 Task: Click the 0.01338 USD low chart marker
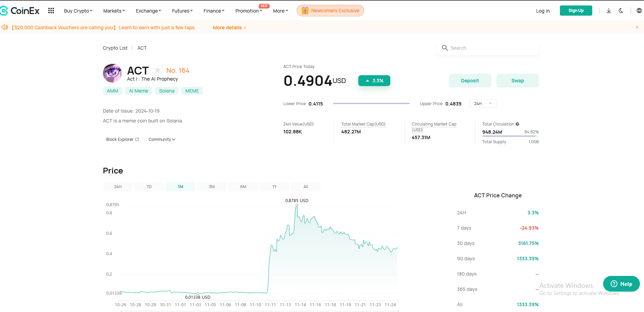pyautogui.click(x=198, y=293)
